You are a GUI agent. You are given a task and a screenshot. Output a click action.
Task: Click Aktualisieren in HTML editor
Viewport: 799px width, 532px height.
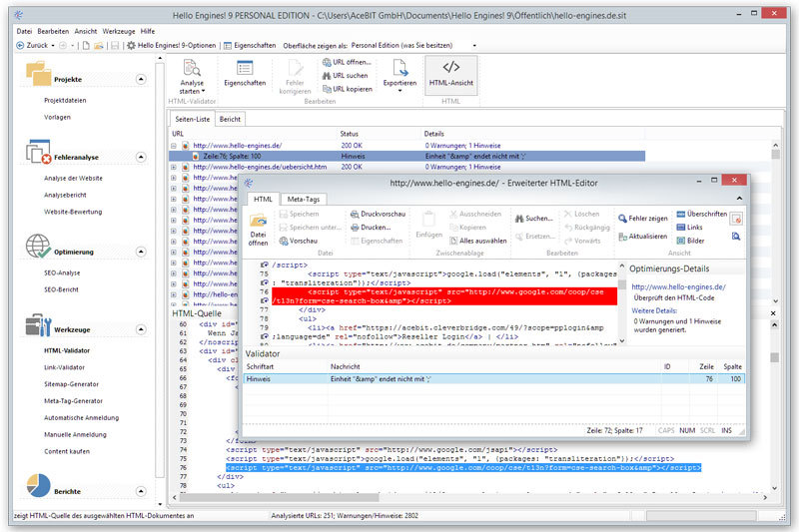point(642,237)
